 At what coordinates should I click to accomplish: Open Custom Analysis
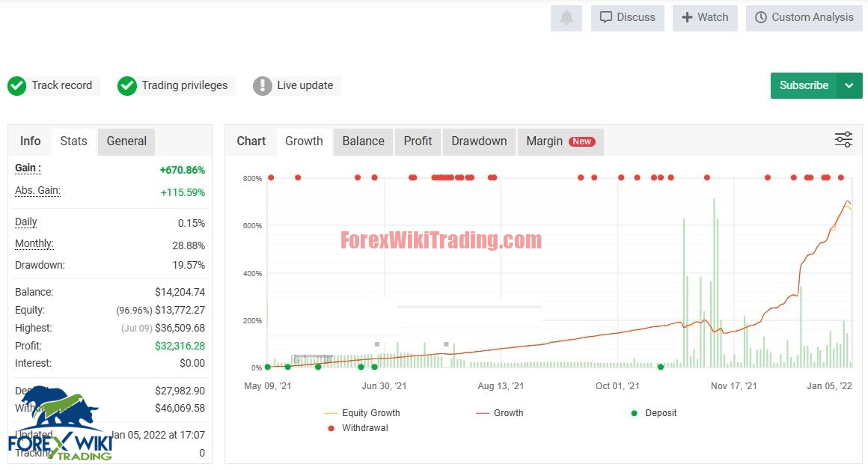[x=804, y=18]
